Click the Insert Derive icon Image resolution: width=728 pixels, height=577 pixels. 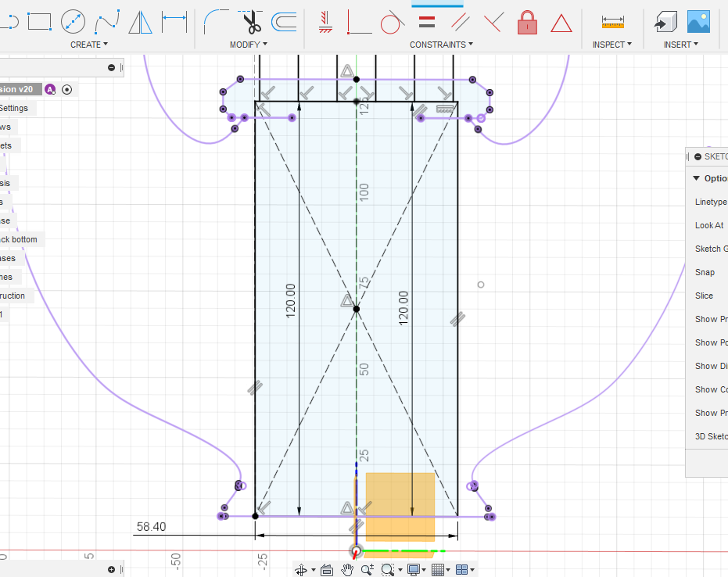(x=665, y=22)
